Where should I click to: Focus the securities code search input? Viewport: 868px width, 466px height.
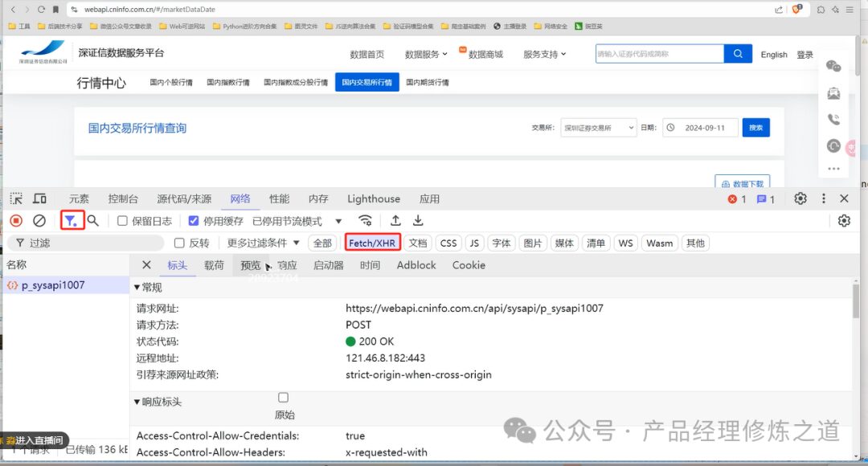660,54
